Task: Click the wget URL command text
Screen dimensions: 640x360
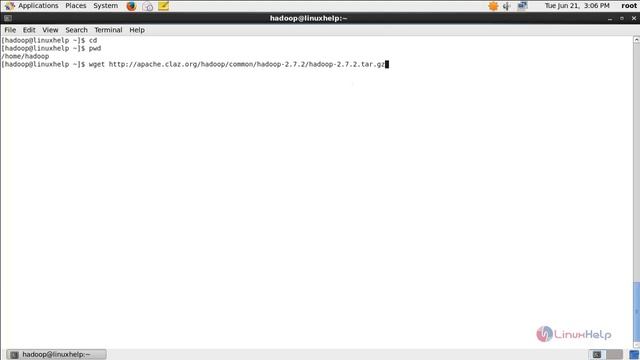Action: [x=237, y=64]
